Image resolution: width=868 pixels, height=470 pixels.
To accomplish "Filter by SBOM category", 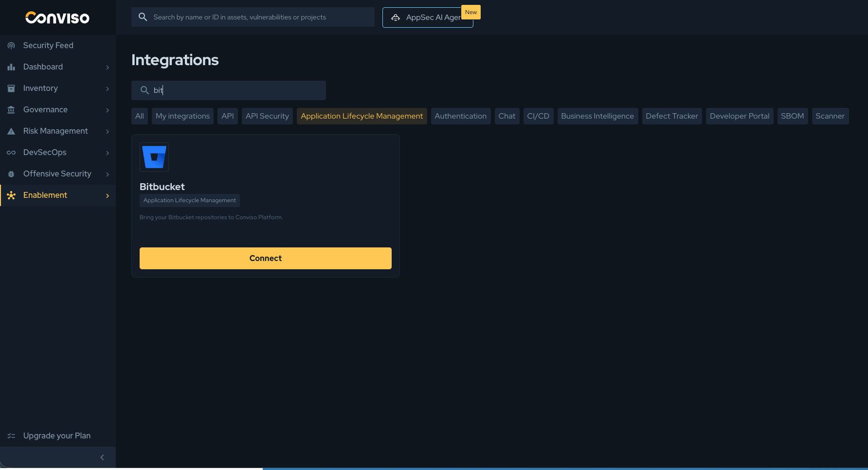I will [x=793, y=116].
